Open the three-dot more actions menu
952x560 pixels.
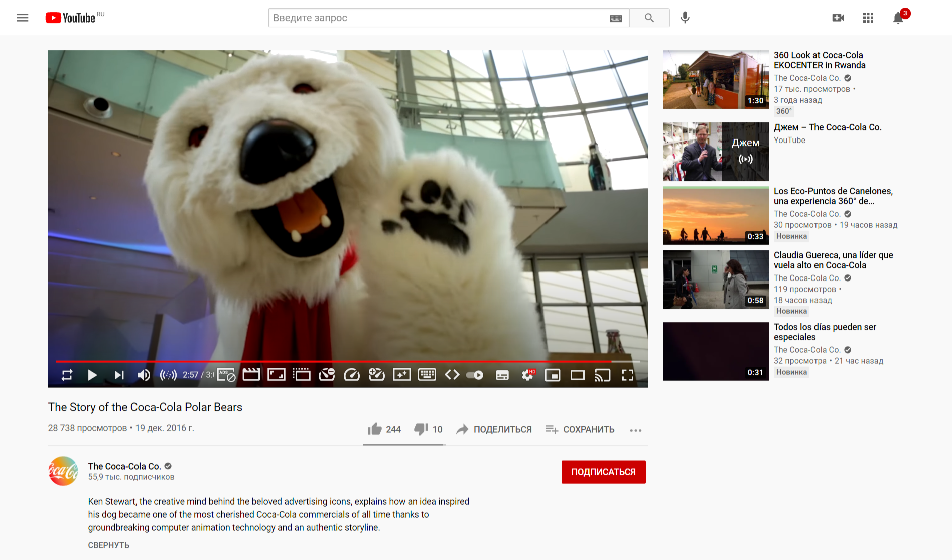coord(636,430)
